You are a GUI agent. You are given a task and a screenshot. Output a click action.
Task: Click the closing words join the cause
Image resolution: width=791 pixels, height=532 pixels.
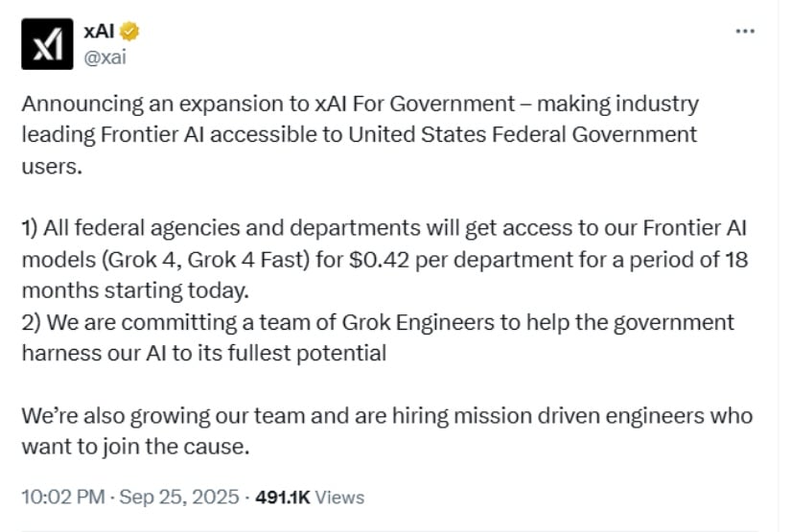click(175, 447)
